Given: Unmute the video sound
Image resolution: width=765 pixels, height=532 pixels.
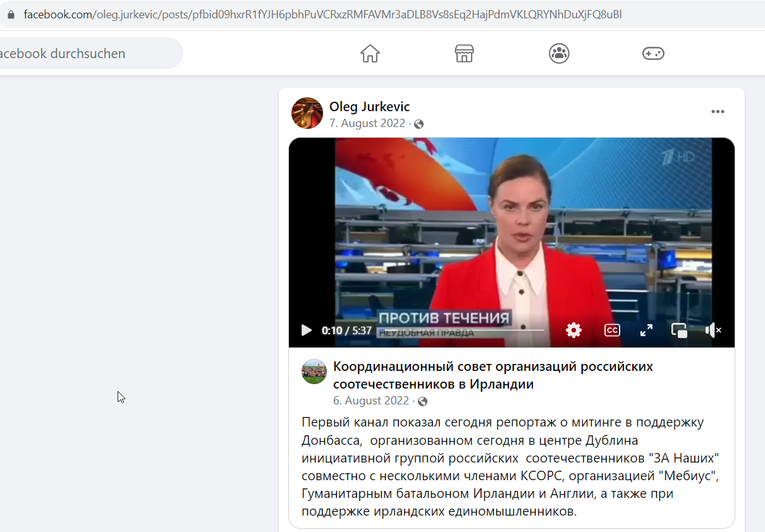Looking at the screenshot, I should pyautogui.click(x=713, y=330).
